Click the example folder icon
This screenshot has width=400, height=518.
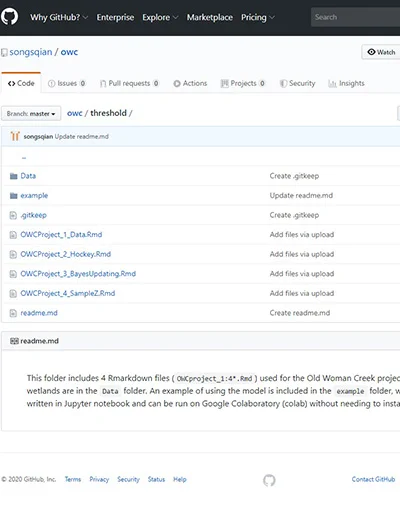[x=13, y=196]
